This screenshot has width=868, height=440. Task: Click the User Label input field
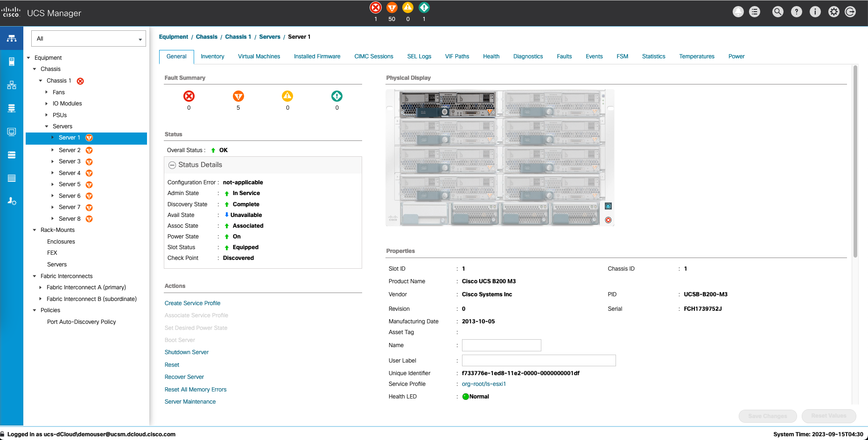(x=539, y=361)
